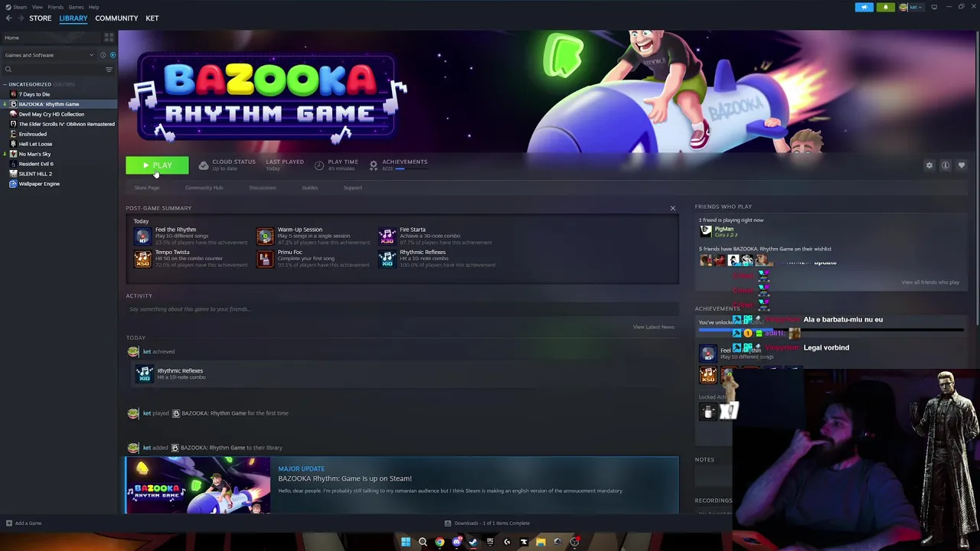Viewport: 980px width, 551px height.
Task: Toggle the ready-to-play filter icon
Action: (113, 55)
